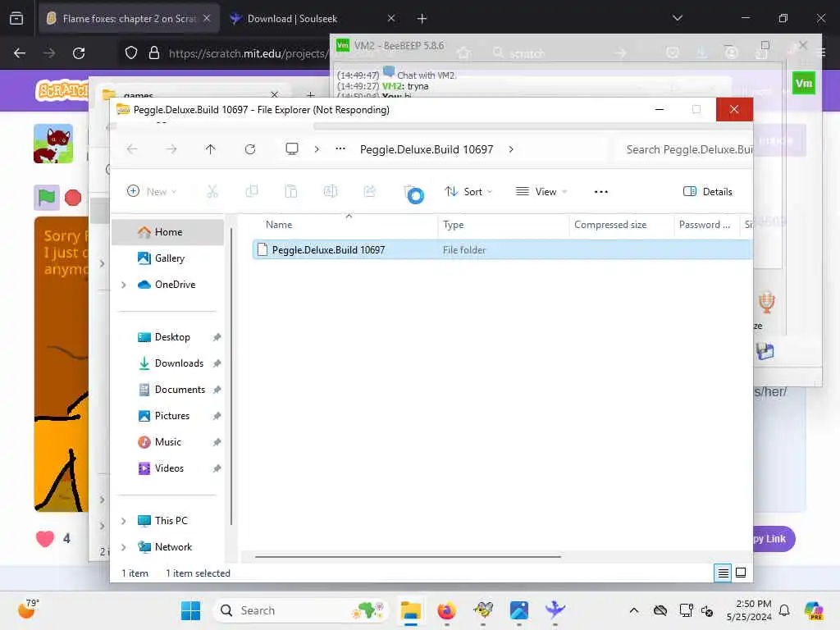Click Password column header
This screenshot has height=630, width=840.
[706, 225]
